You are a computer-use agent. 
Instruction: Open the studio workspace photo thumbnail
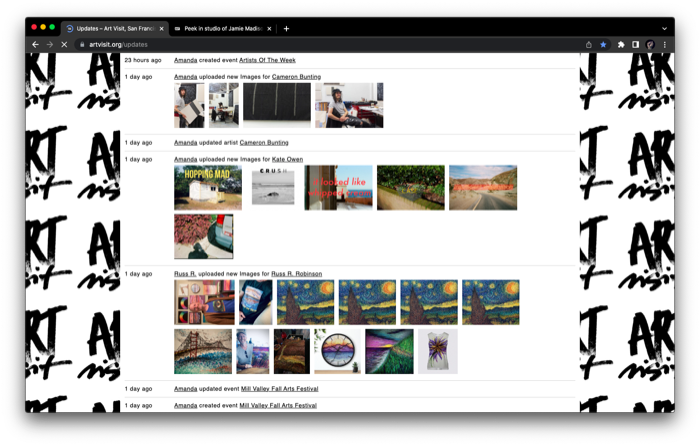pos(224,105)
